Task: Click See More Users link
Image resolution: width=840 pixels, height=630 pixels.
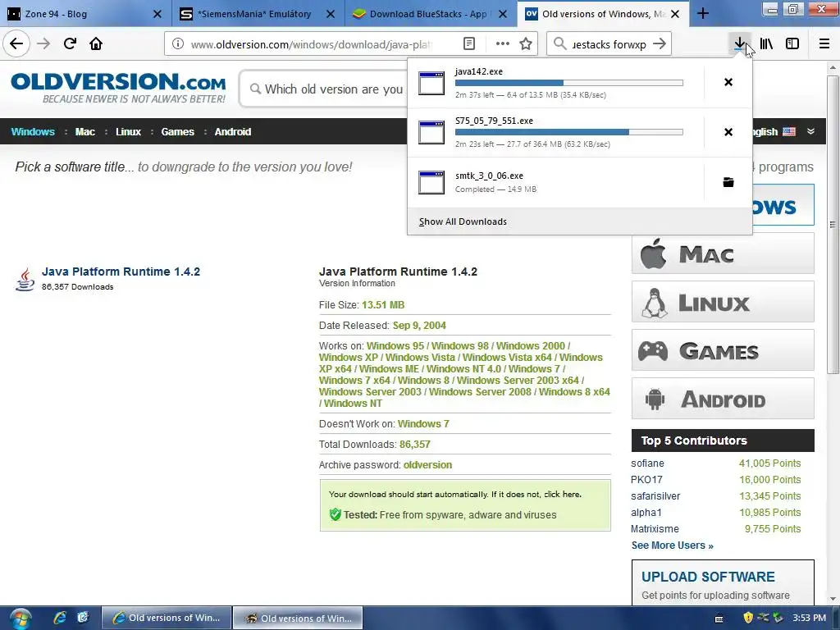Action: click(673, 546)
